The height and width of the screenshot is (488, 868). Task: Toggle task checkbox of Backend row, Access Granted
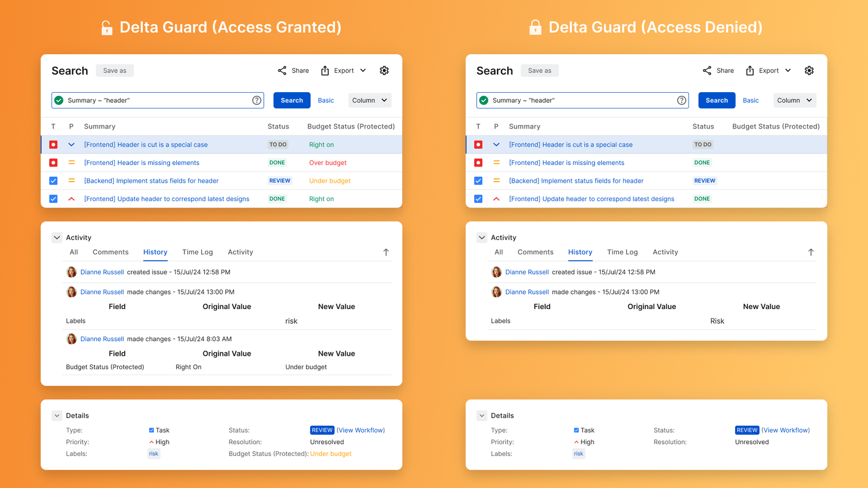(x=53, y=181)
